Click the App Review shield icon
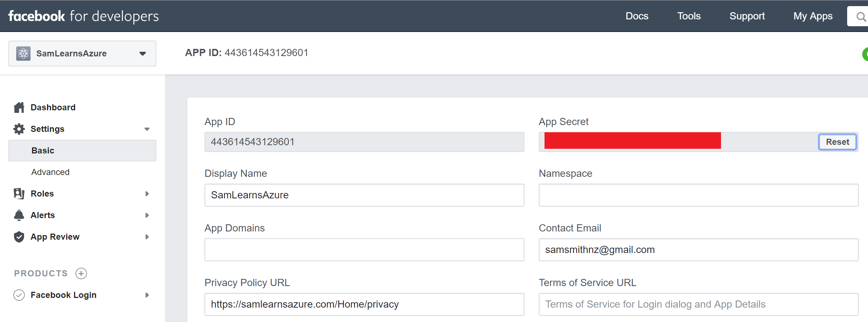The height and width of the screenshot is (322, 868). pos(19,237)
